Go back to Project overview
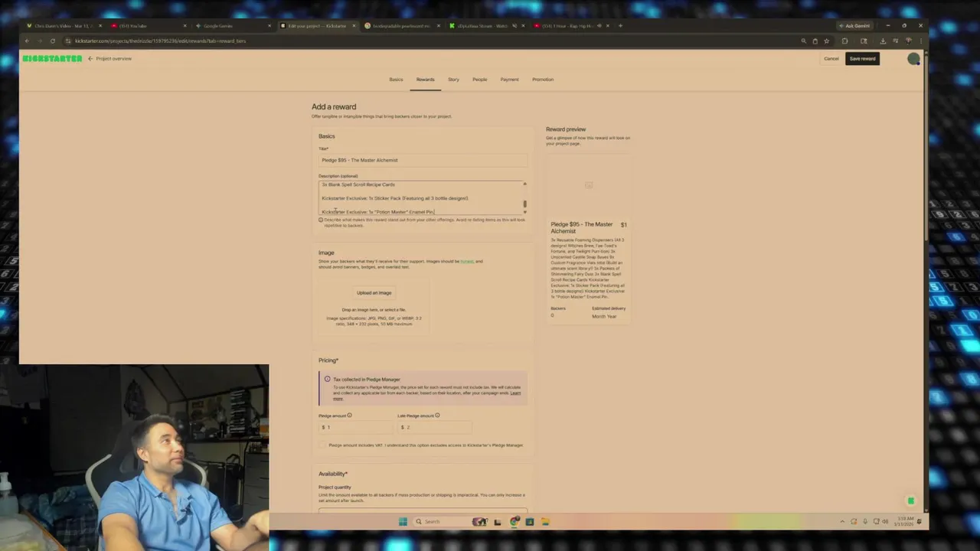This screenshot has height=551, width=980. coord(110,59)
